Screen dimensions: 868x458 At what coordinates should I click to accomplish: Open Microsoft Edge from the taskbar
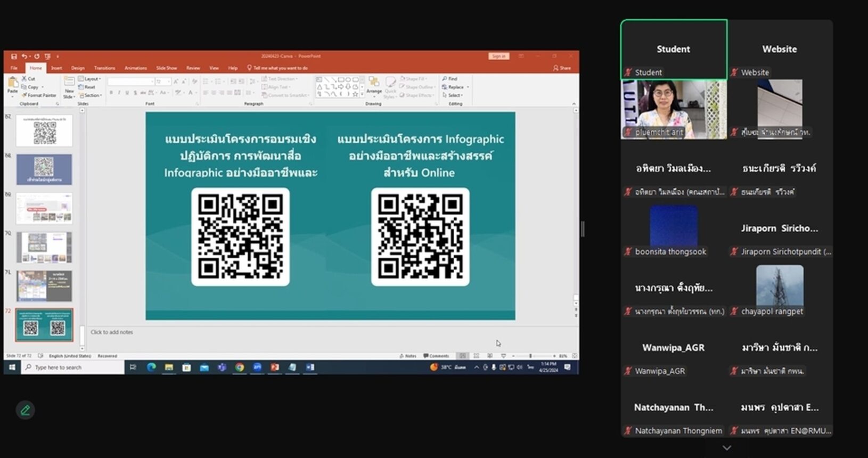151,367
